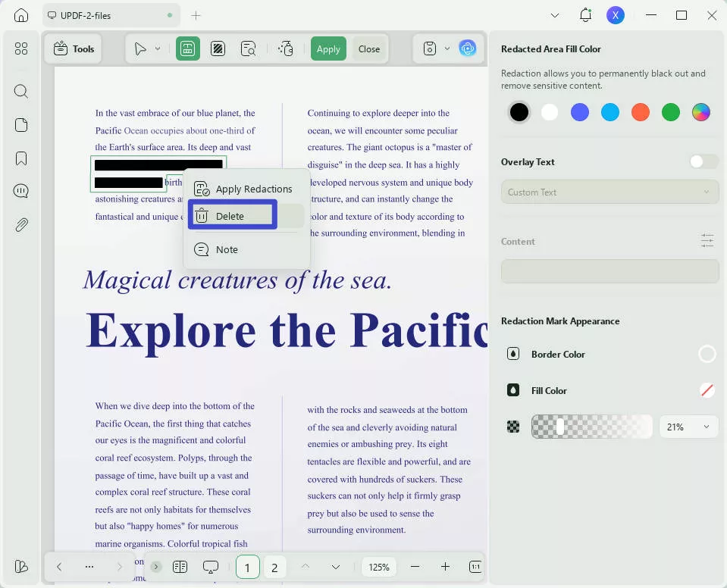Expand the bottom bar chevron toggle
Screen dimensions: 727x588
[x=156, y=567]
